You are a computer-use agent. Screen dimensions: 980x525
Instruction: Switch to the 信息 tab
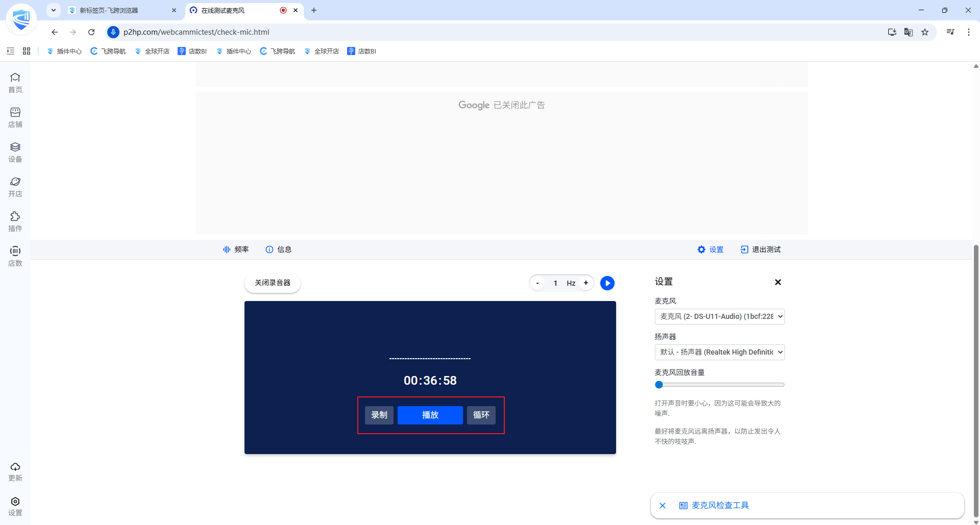pos(279,249)
